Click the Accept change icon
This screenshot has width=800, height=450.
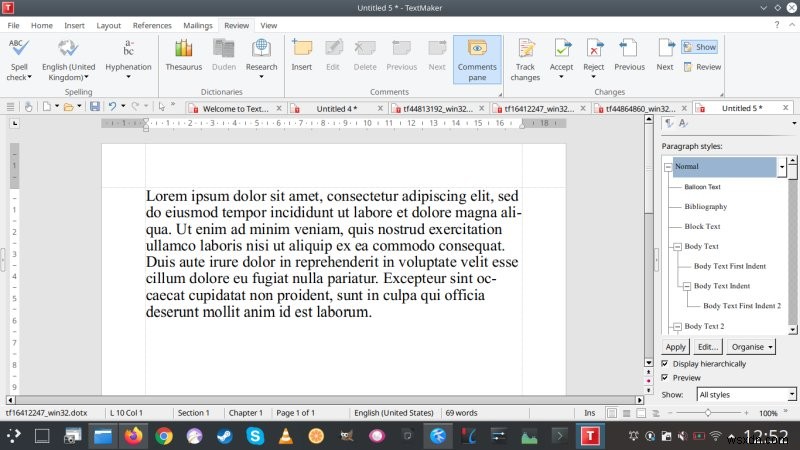pos(561,48)
